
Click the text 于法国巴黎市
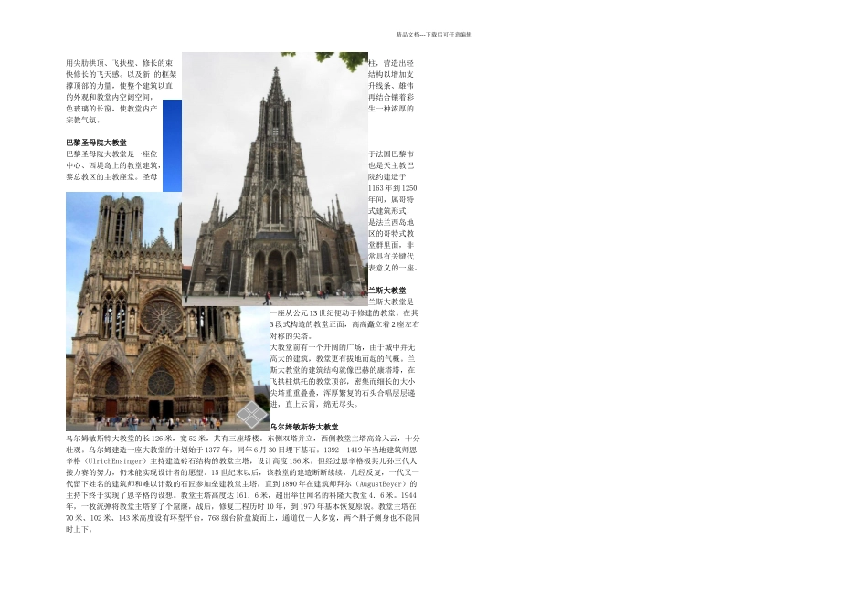coord(391,153)
